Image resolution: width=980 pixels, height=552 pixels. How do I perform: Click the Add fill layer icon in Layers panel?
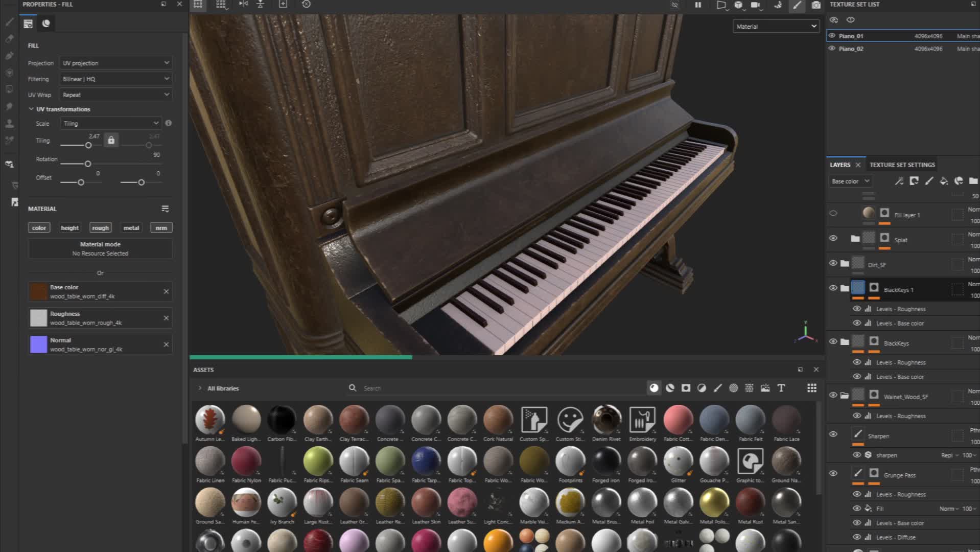(x=944, y=181)
